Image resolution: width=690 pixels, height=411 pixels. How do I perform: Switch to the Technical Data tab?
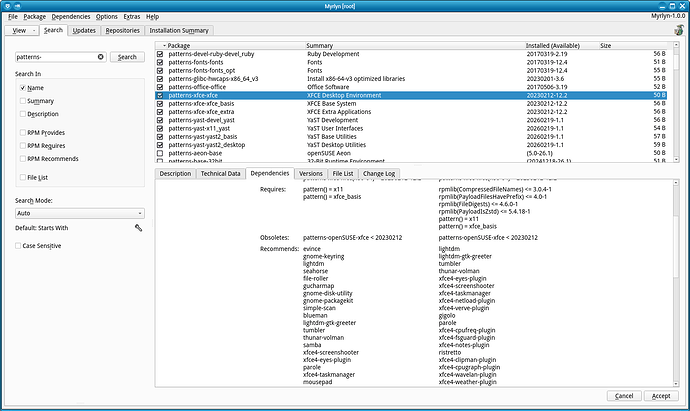tap(220, 173)
